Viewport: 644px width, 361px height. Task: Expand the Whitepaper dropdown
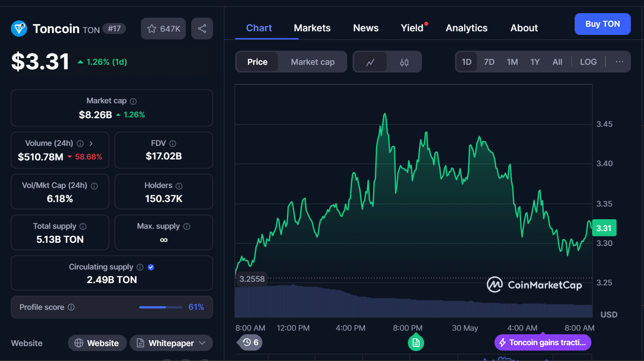point(171,343)
